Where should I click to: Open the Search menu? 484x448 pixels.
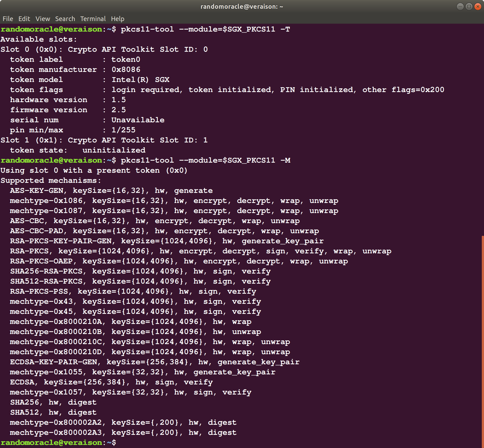pyautogui.click(x=65, y=19)
